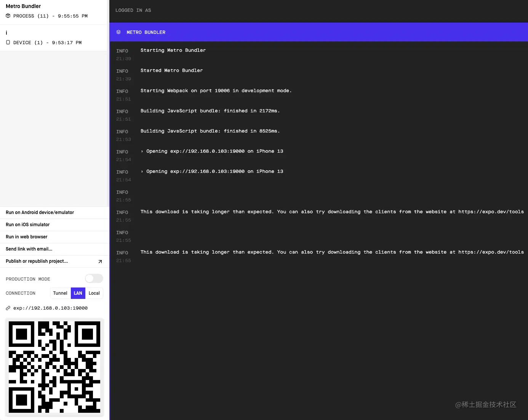Click the Metro Bundler log panel header
Viewport: 528px width, 420px height.
pos(318,32)
